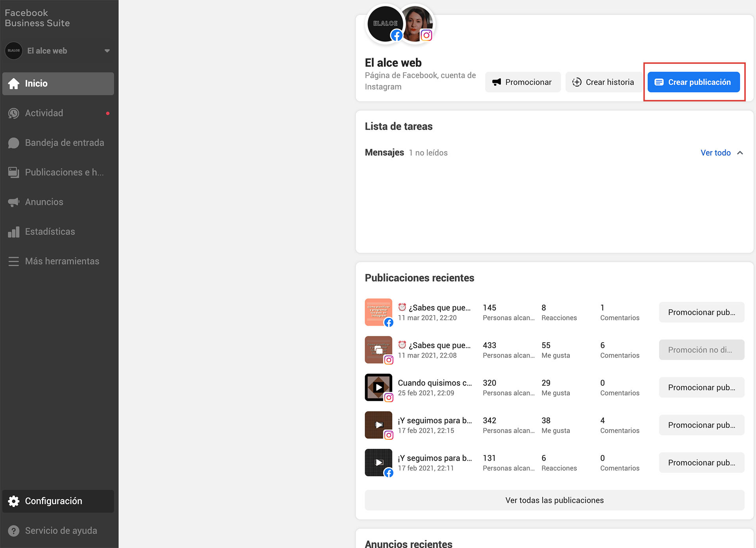
Task: Open Bandeja de entrada chat icon
Action: pos(14,143)
